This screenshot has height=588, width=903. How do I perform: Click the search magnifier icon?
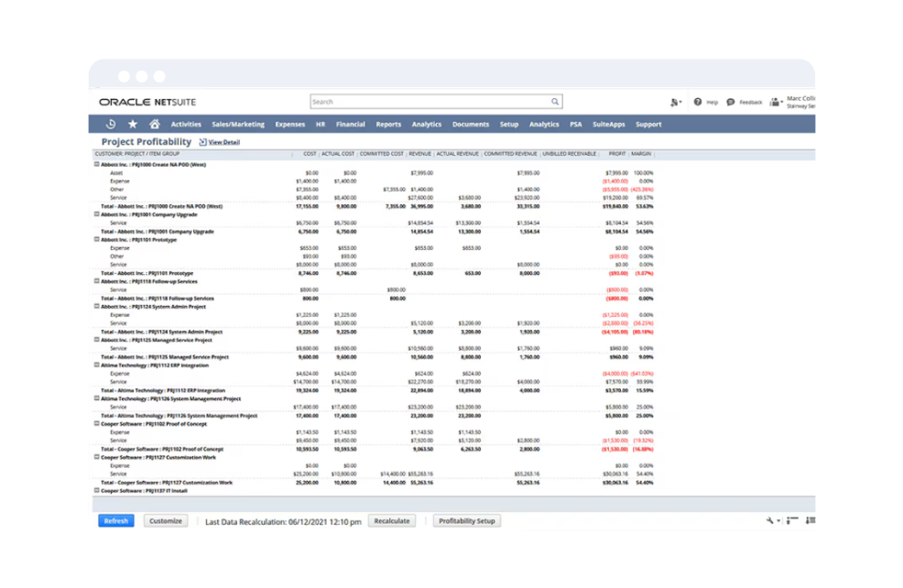(x=555, y=102)
